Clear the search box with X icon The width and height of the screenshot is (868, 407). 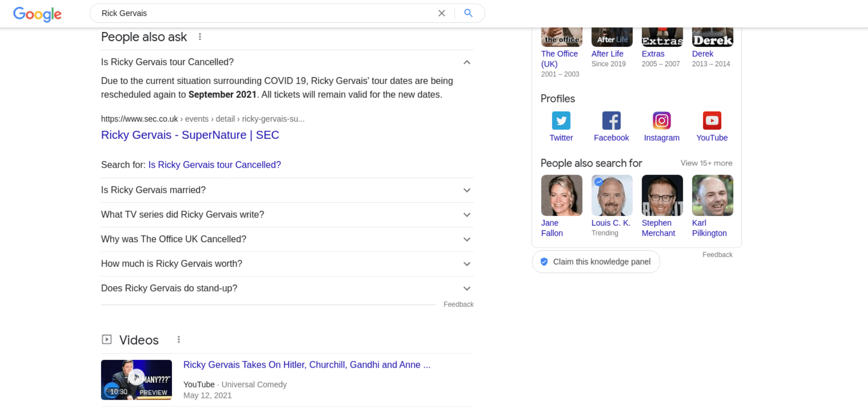[x=441, y=13]
